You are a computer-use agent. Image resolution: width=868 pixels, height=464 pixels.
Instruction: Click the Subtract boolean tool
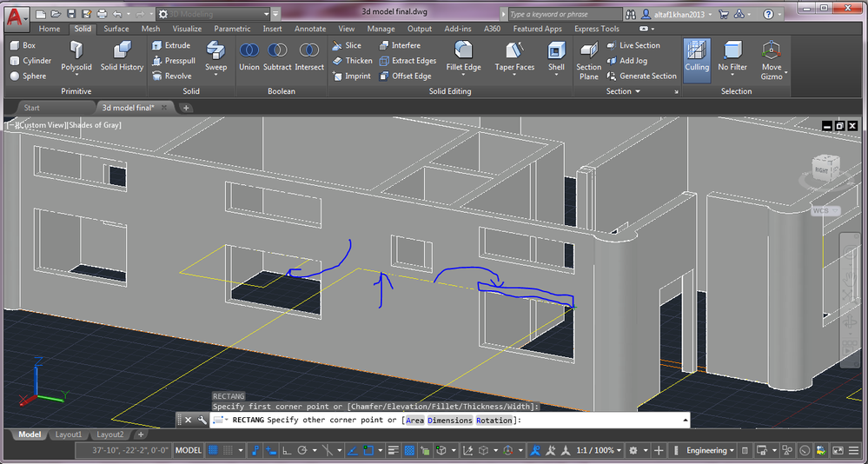277,56
